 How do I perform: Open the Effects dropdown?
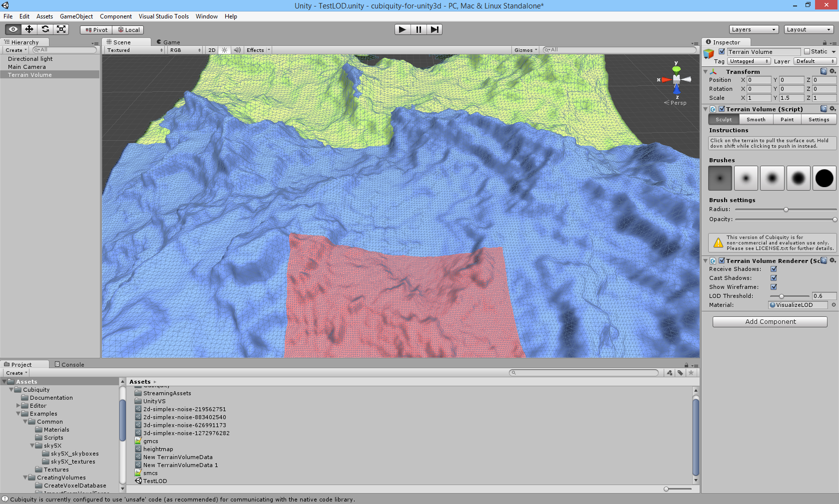point(258,50)
